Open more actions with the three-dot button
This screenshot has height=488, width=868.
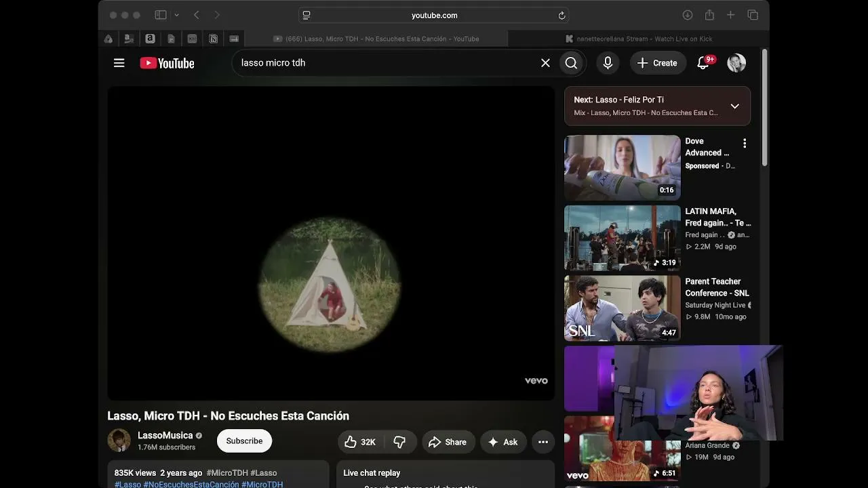543,442
